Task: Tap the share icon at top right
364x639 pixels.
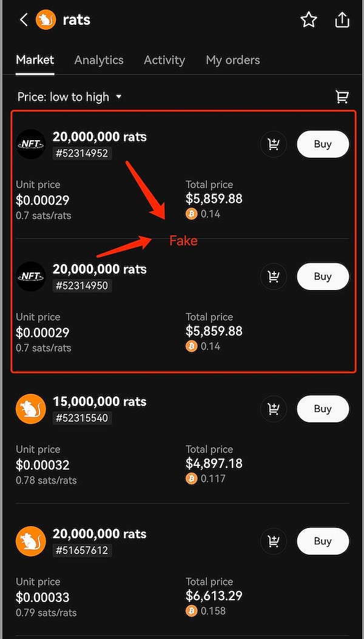Action: [342, 20]
